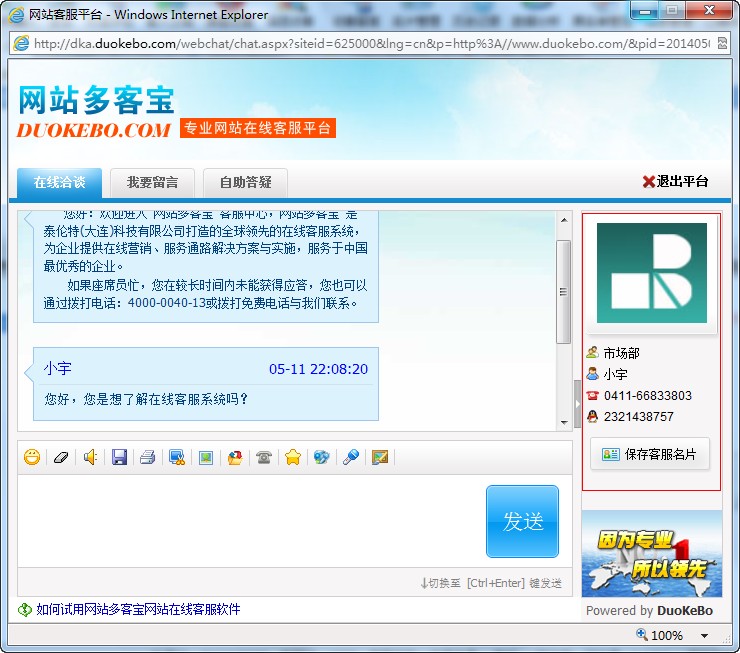Switch to the 我要留言 tab
Image resolution: width=740 pixels, height=653 pixels.
[x=152, y=182]
